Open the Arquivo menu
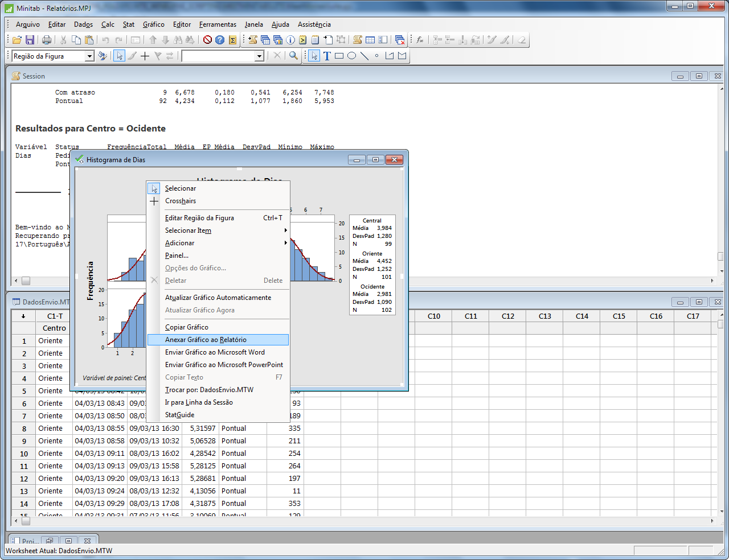Image resolution: width=729 pixels, height=560 pixels. point(28,24)
